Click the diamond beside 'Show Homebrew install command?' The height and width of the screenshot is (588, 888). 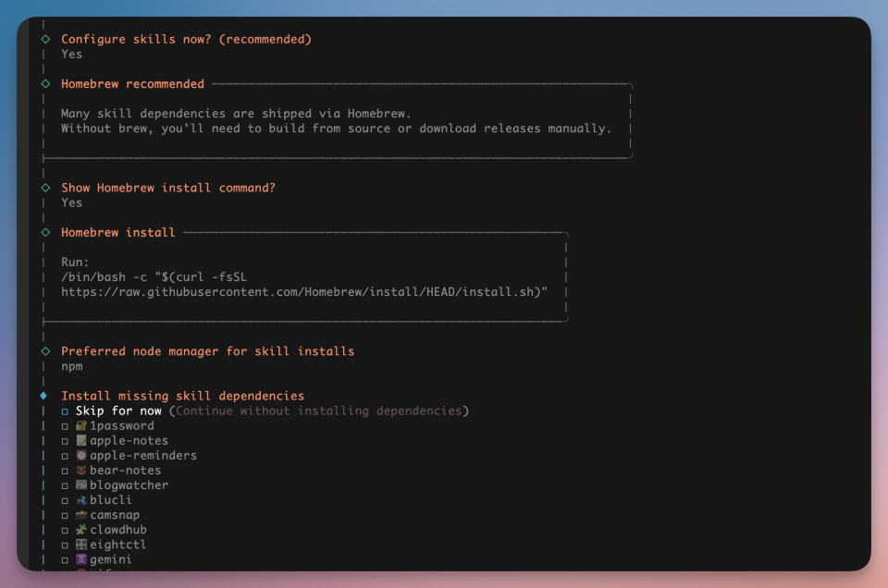click(45, 188)
